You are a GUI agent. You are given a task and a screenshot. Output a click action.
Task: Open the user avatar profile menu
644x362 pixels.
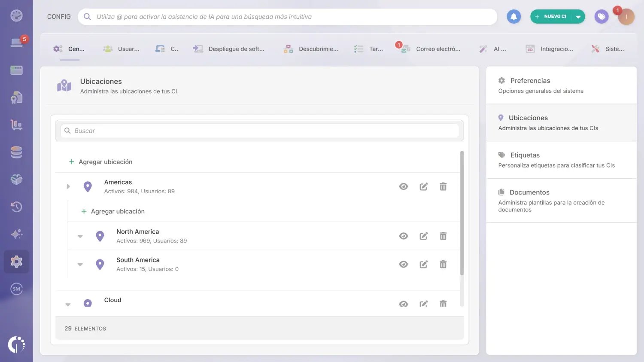point(626,17)
